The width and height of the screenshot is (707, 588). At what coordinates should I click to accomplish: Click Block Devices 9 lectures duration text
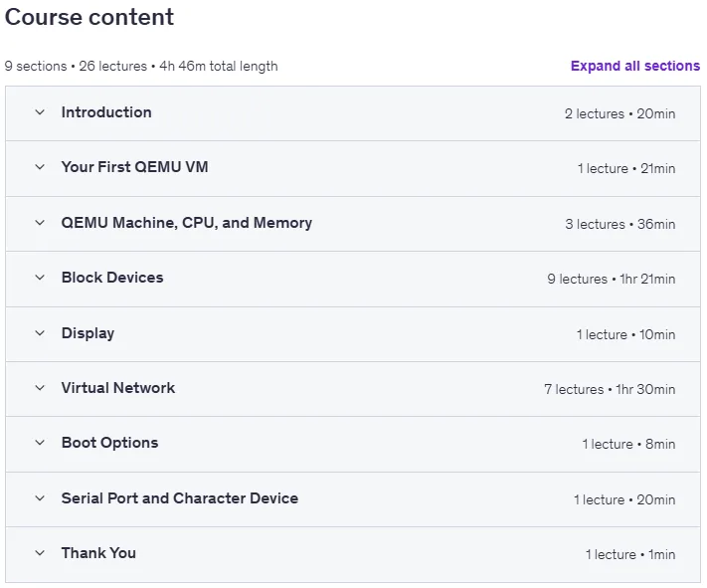click(x=612, y=280)
